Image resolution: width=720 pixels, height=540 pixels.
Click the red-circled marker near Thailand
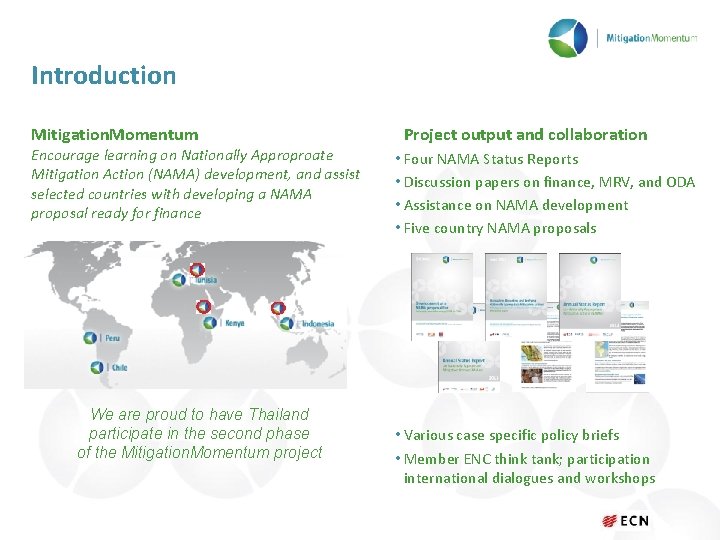(278, 308)
